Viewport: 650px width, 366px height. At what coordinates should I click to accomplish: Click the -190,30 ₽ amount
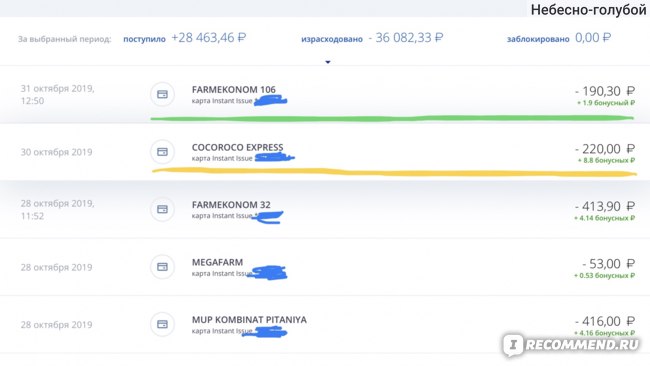tap(605, 91)
